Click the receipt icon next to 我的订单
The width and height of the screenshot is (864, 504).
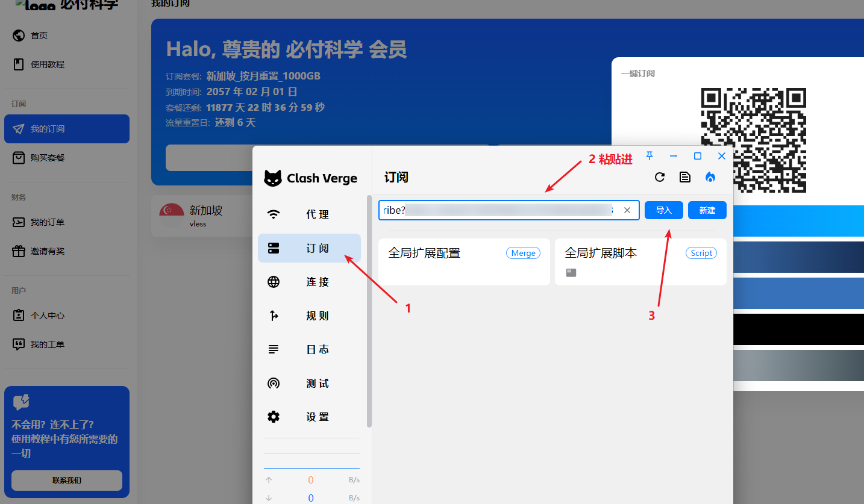(x=19, y=222)
